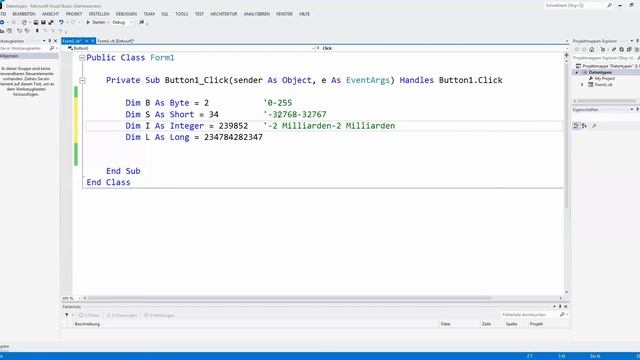Image resolution: width=640 pixels, height=360 pixels.
Task: Switch to Form1.vb [Entwurf] tab
Action: (116, 41)
